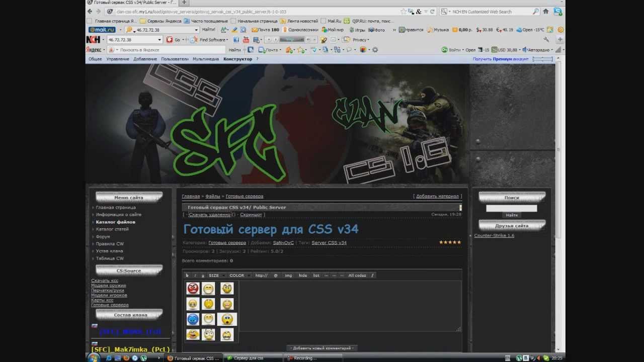644x362 pixels.
Task: Click 'Добавить материал' link
Action: click(x=437, y=196)
